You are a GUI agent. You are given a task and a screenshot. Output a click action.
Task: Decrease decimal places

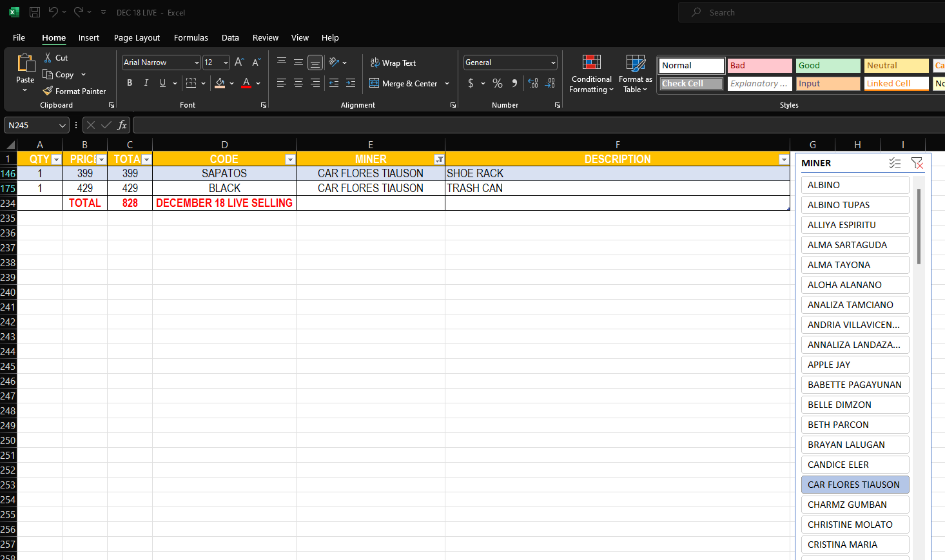pos(550,83)
